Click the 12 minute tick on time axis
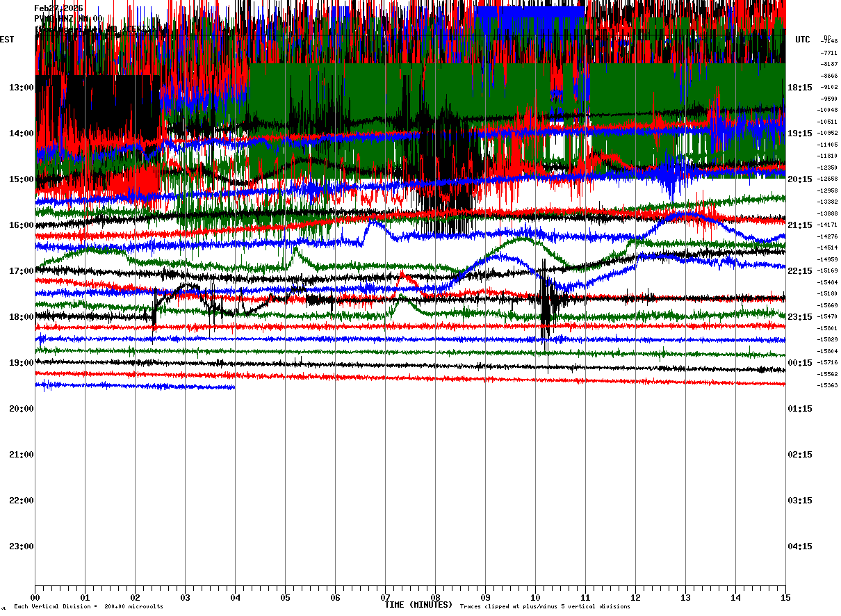Screen dimensions: 841x616 (x=635, y=598)
